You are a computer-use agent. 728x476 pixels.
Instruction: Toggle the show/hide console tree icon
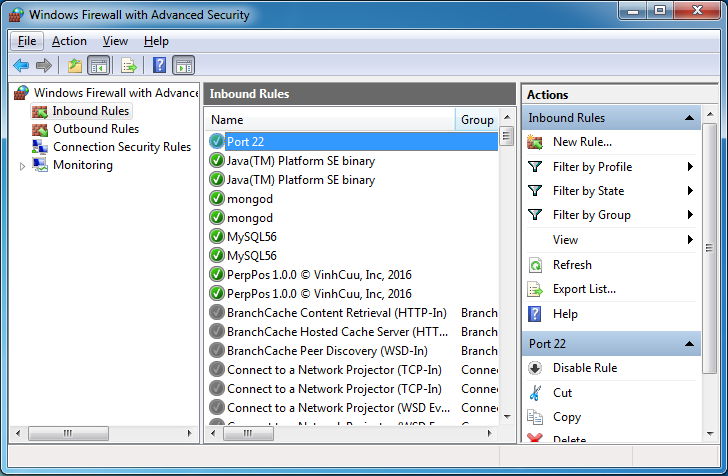click(99, 65)
